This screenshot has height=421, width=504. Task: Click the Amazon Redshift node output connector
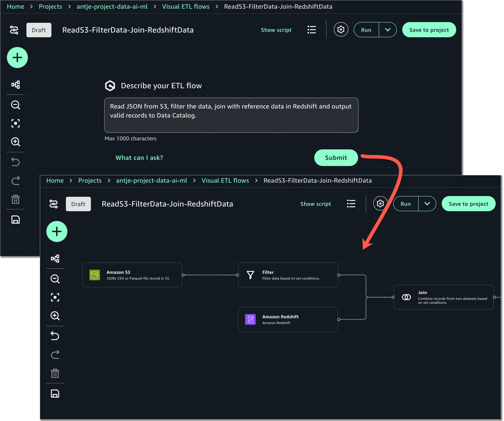coord(339,319)
